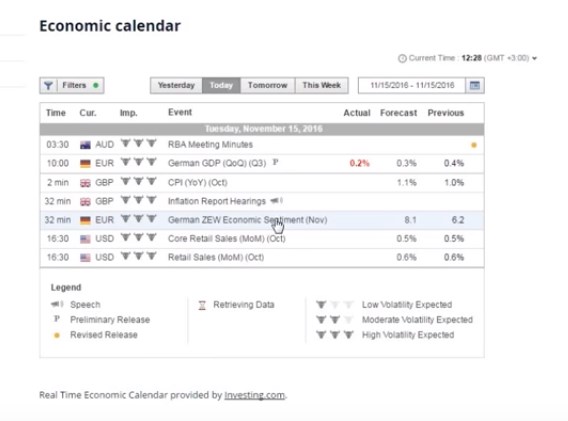This screenshot has width=568, height=421.
Task: Click the Australian flag on AUD row
Action: [x=85, y=145]
